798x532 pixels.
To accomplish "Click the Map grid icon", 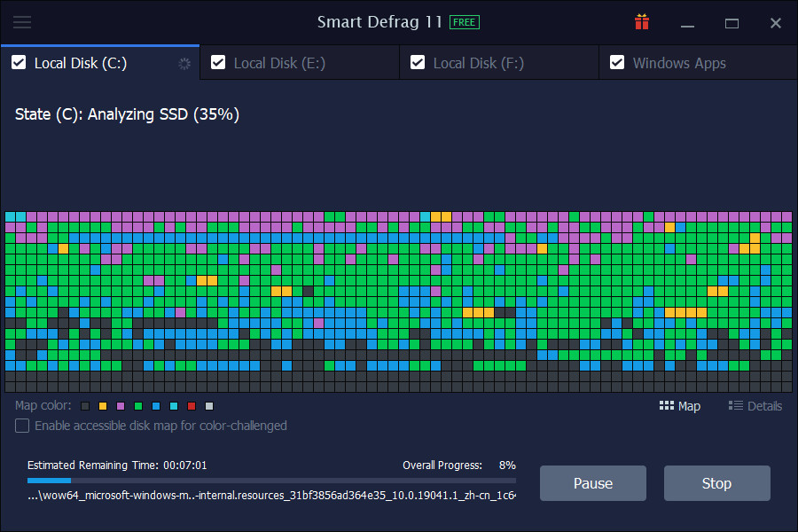I will 666,406.
